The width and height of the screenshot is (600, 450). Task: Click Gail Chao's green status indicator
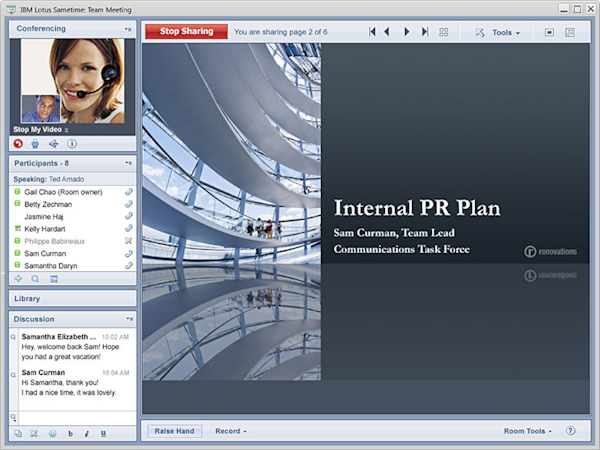point(17,191)
